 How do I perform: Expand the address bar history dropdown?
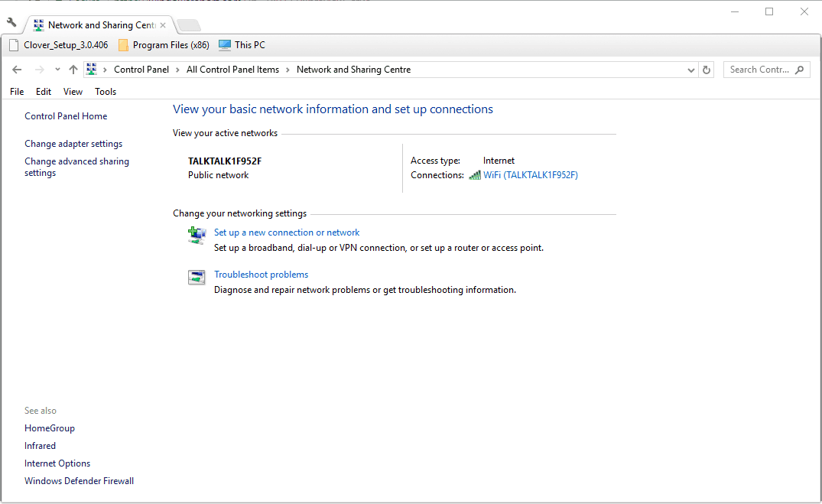pos(691,70)
